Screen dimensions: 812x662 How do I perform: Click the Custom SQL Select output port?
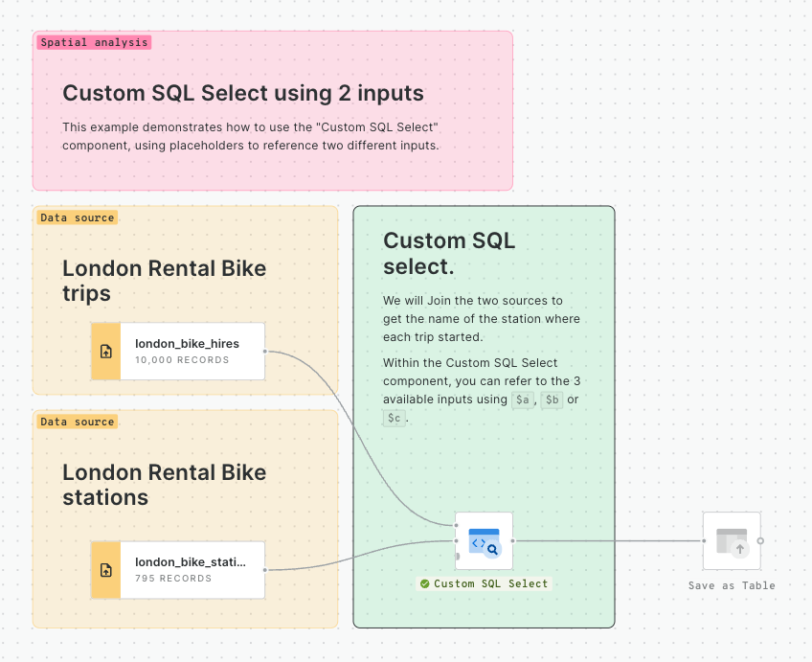pyautogui.click(x=512, y=541)
